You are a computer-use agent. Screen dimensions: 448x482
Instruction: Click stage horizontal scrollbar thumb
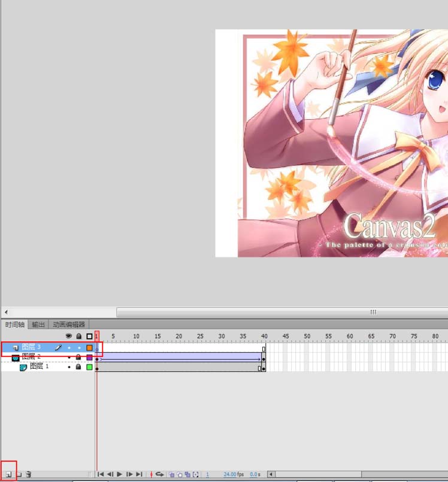(x=282, y=312)
